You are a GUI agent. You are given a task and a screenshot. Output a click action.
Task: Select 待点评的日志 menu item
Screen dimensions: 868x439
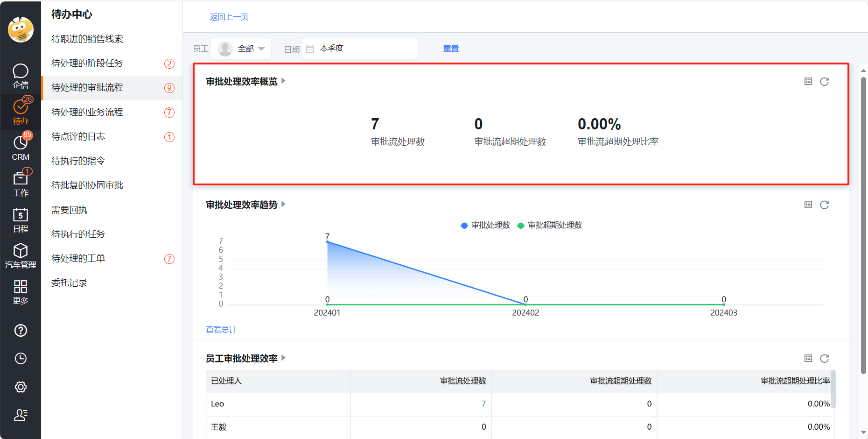(112, 136)
